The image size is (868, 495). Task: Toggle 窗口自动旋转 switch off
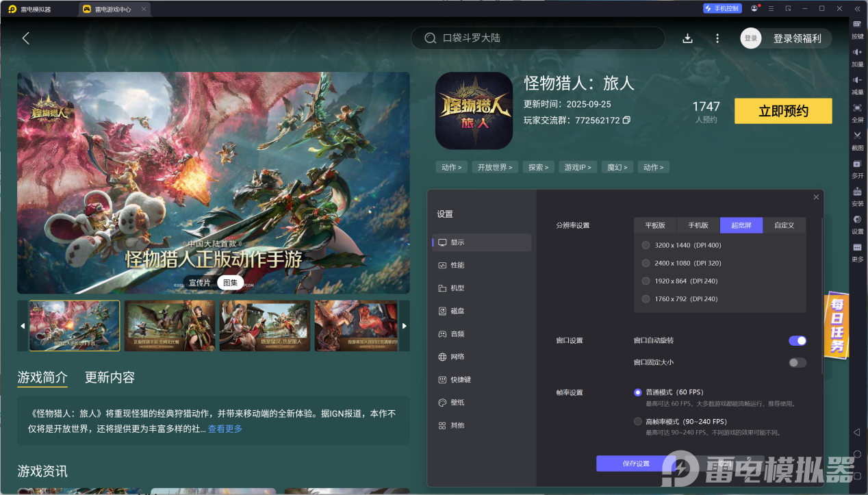click(797, 340)
